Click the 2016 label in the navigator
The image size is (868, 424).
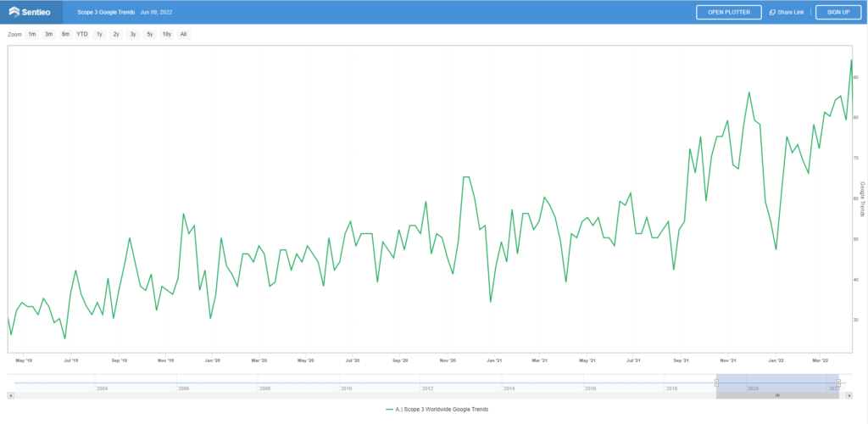pos(590,388)
